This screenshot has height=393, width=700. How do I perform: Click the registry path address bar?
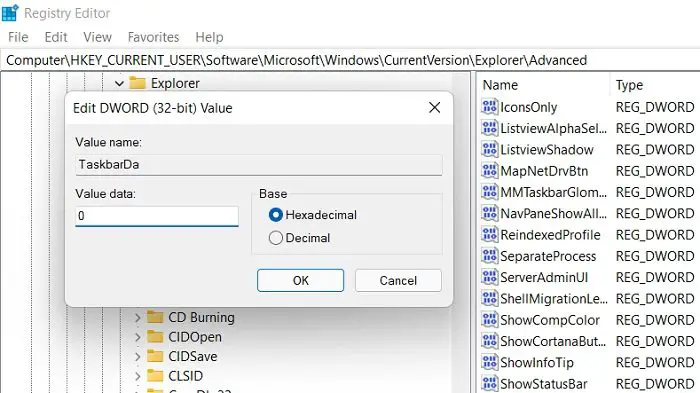350,60
